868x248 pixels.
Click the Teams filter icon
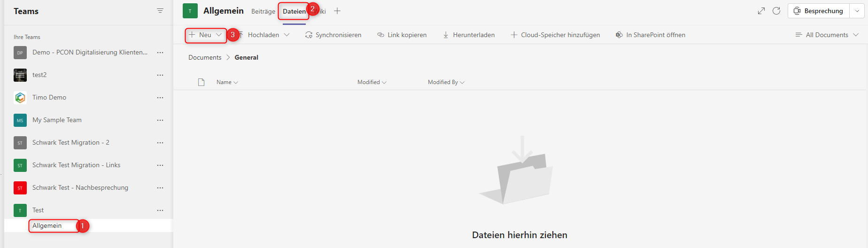pyautogui.click(x=160, y=11)
